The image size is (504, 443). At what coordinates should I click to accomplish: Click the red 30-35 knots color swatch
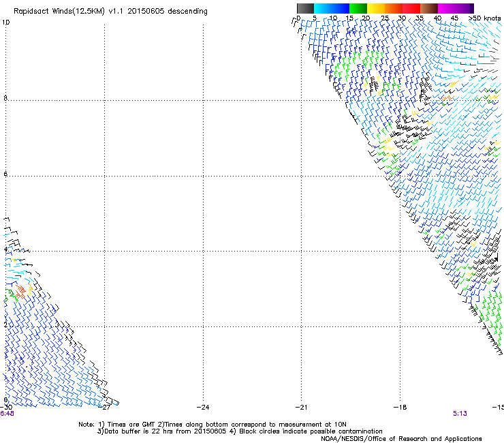411,8
